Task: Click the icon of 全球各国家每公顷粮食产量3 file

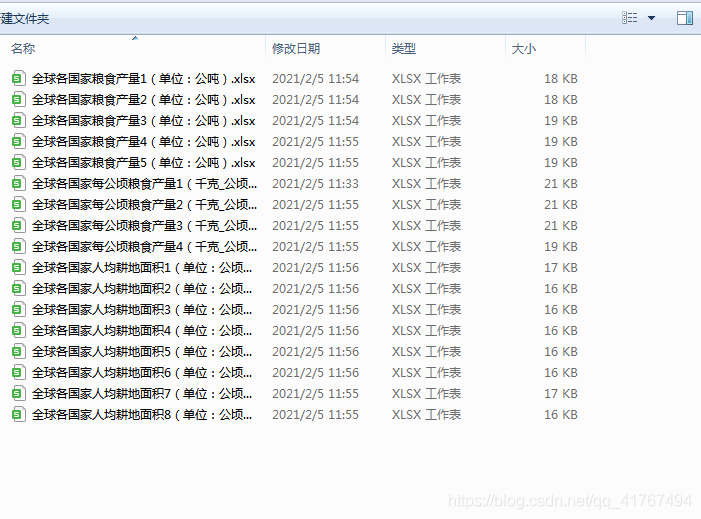Action: (x=18, y=226)
